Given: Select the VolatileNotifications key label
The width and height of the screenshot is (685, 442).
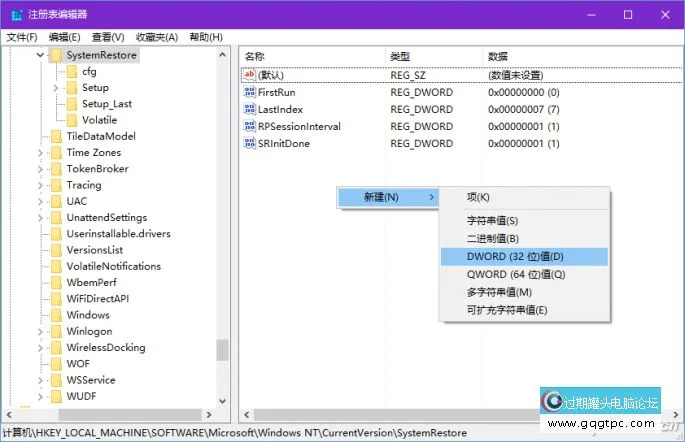Looking at the screenshot, I should pyautogui.click(x=114, y=266).
